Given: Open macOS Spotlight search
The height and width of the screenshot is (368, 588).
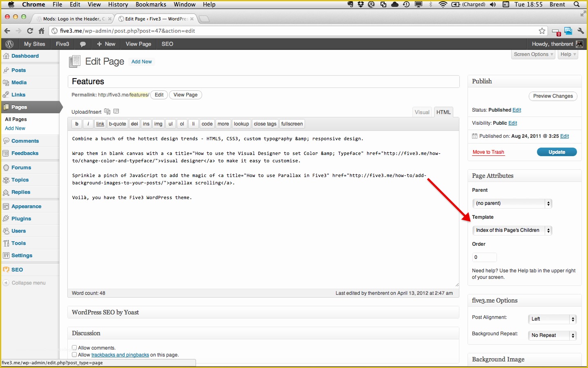Looking at the screenshot, I should click(577, 4).
